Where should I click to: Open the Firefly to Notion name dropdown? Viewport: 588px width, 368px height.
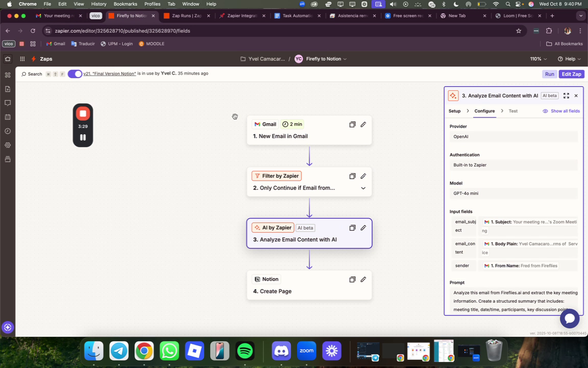tap(326, 59)
